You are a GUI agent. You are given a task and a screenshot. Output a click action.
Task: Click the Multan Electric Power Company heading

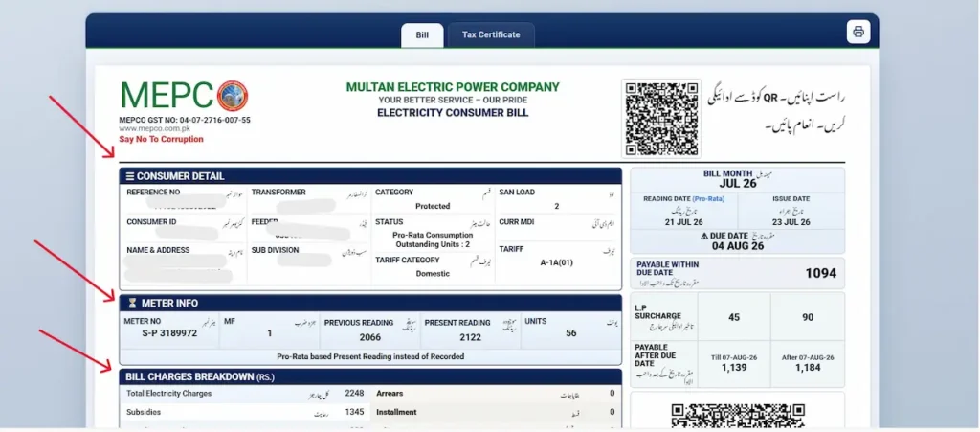point(453,87)
